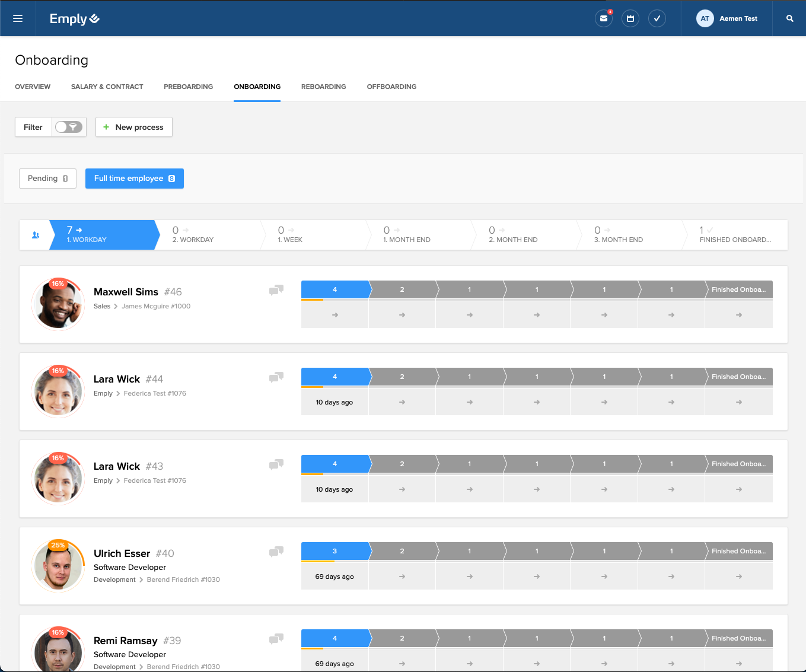Open Ulrich Esser's profile name link
The image size is (806, 672).
click(122, 553)
